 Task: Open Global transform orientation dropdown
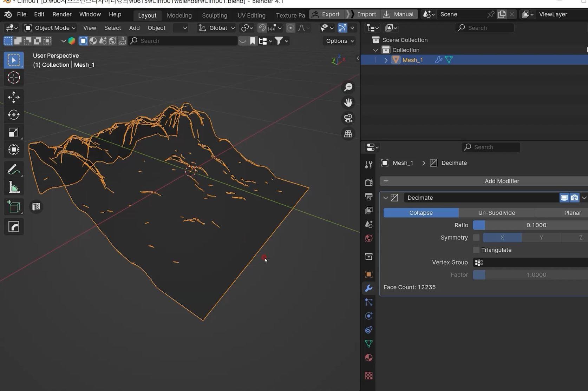point(216,28)
